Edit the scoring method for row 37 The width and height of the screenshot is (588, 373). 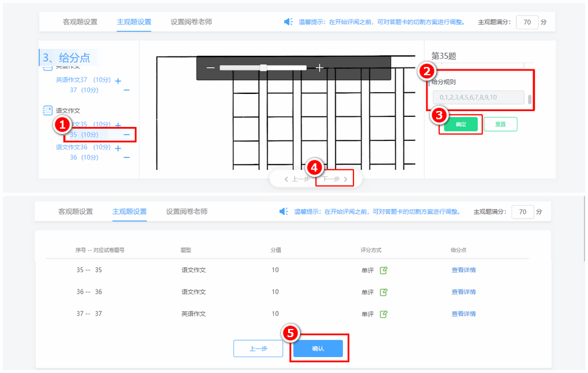tap(384, 314)
